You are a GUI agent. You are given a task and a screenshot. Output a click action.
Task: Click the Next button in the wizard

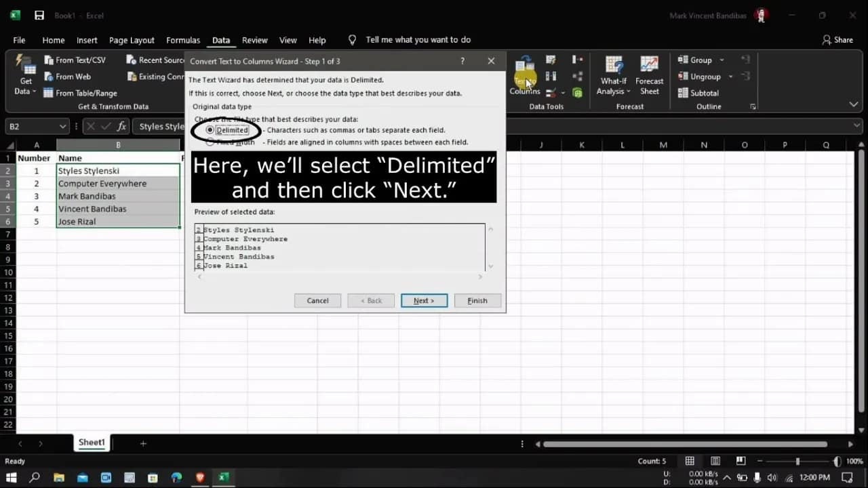(424, 300)
